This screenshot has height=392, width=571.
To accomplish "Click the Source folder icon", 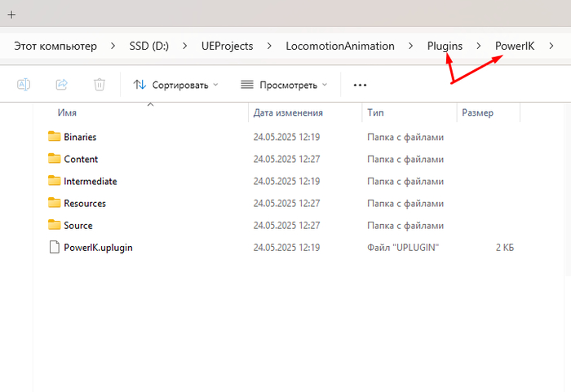I will (x=55, y=226).
